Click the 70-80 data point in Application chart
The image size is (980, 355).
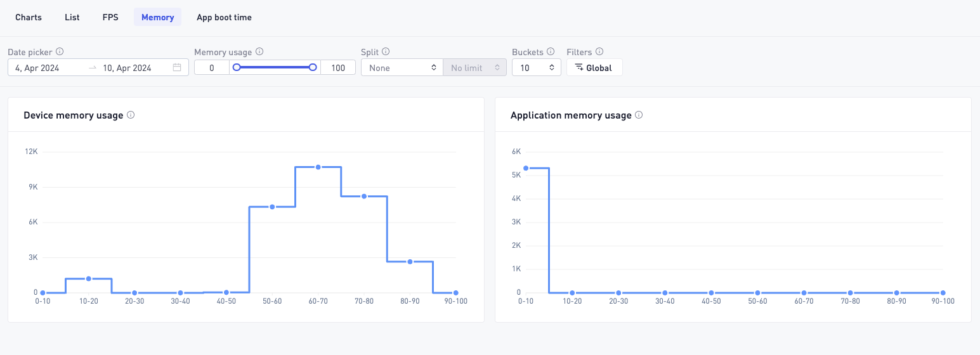click(850, 293)
